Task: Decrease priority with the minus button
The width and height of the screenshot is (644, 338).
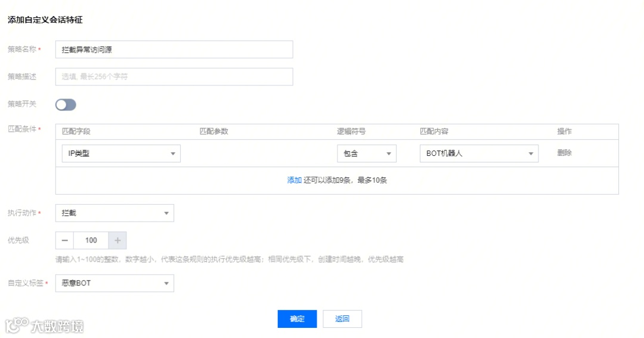Action: coord(64,241)
